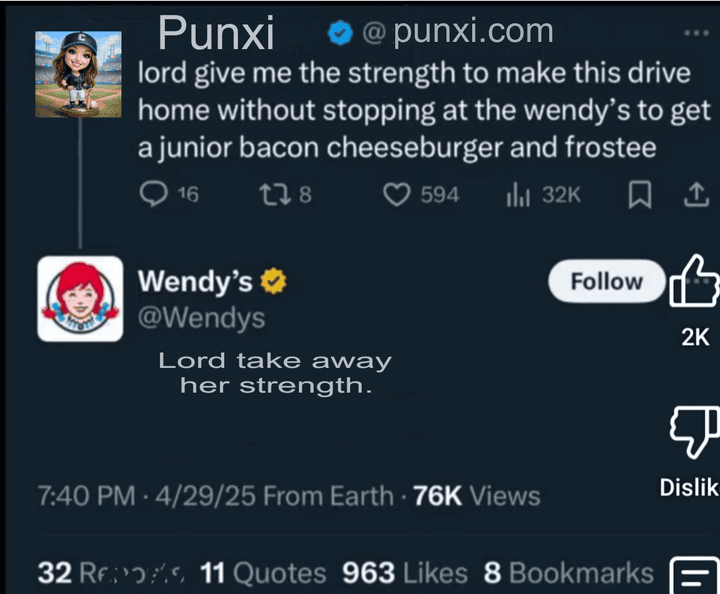The image size is (720, 594).
Task: View the 11 Quotes list
Action: coord(263,573)
